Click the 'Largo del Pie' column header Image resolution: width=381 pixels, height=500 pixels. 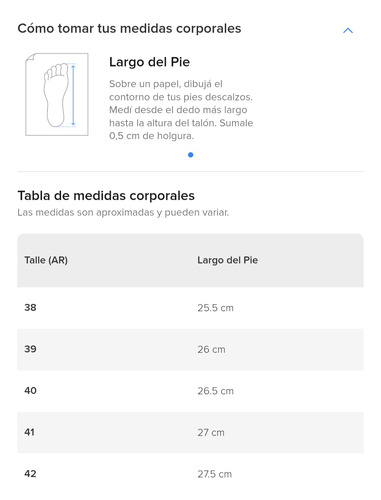coord(227,260)
